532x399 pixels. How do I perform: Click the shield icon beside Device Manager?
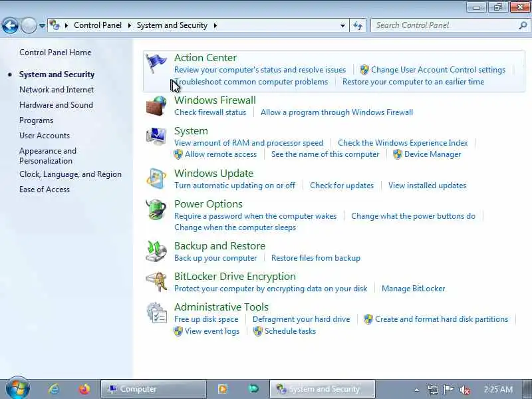pyautogui.click(x=397, y=154)
